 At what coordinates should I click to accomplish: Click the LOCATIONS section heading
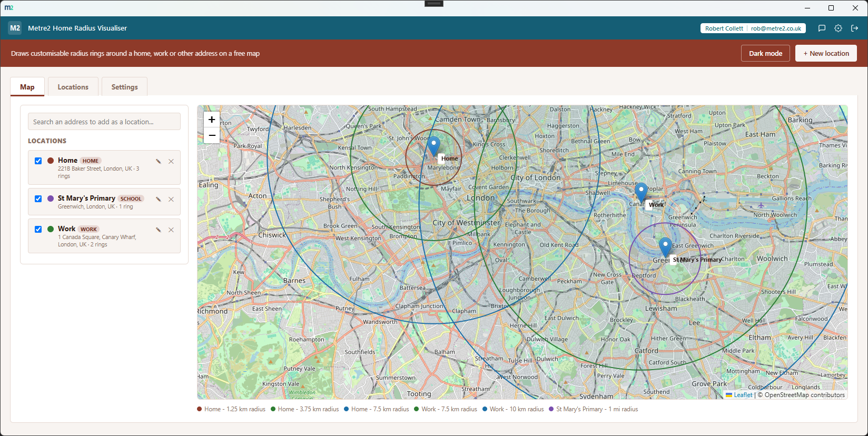pos(47,141)
